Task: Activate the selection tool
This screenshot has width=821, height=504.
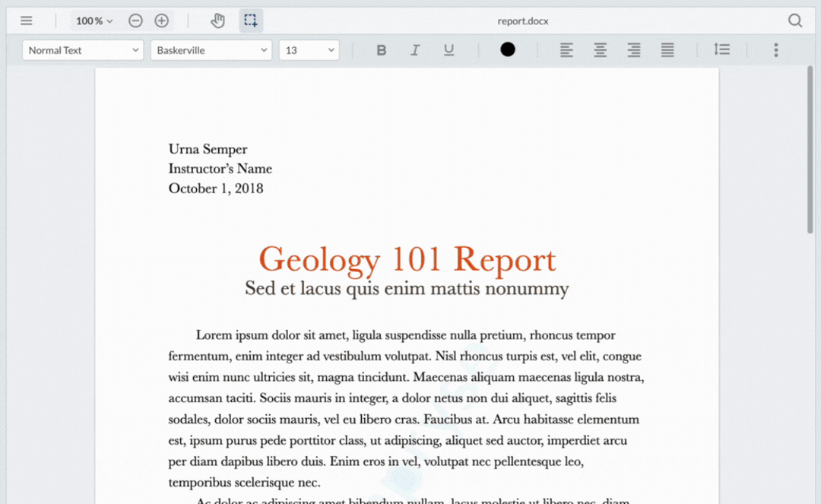Action: point(251,21)
